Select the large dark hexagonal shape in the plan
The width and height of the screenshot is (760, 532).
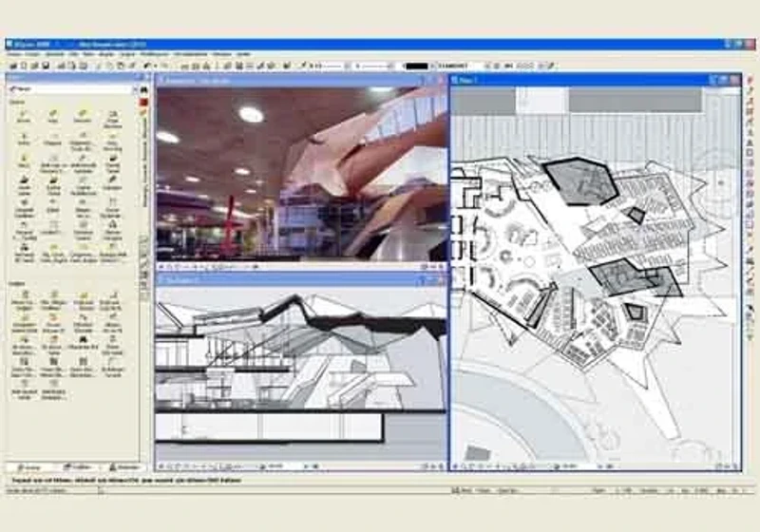579,180
